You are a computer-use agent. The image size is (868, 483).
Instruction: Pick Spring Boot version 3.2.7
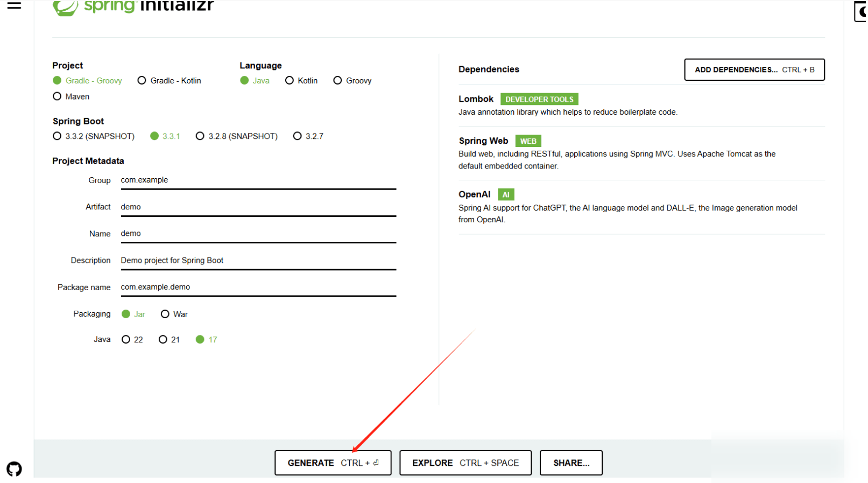[x=308, y=136]
